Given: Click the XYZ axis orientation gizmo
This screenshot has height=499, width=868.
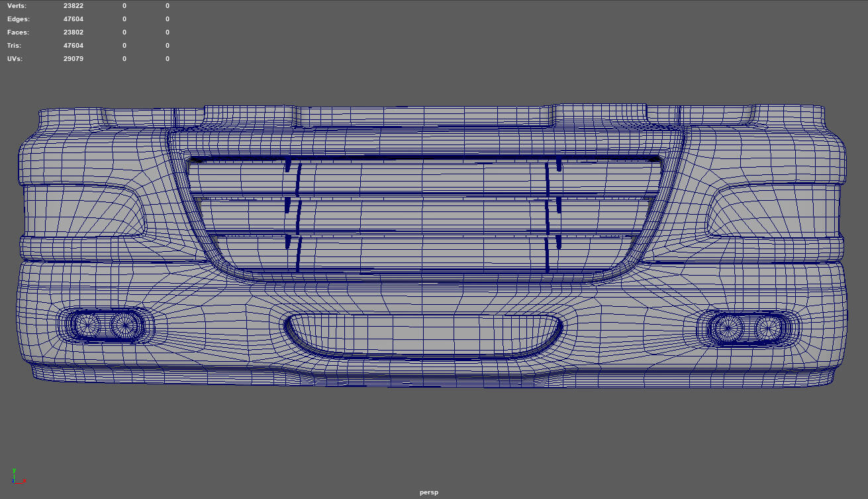Looking at the screenshot, I should point(18,476).
